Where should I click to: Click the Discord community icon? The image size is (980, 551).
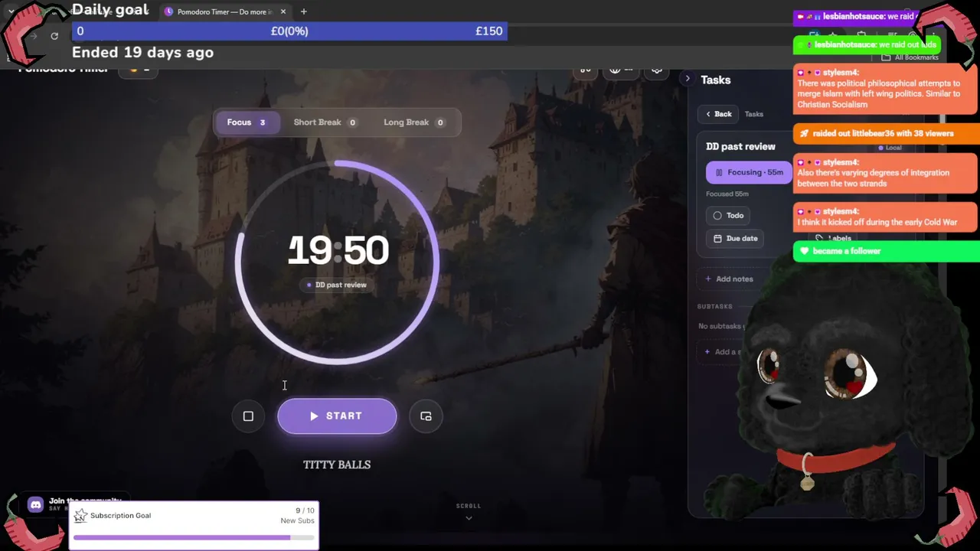tap(35, 505)
